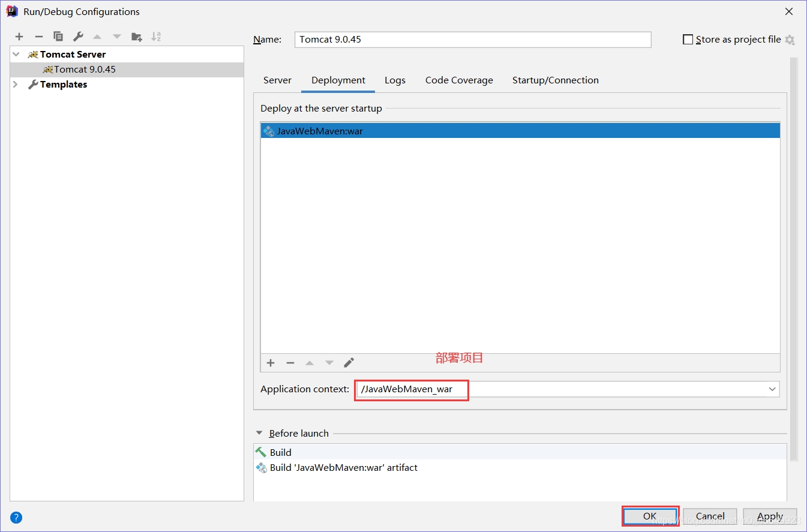Copy the selected configuration

[x=58, y=37]
